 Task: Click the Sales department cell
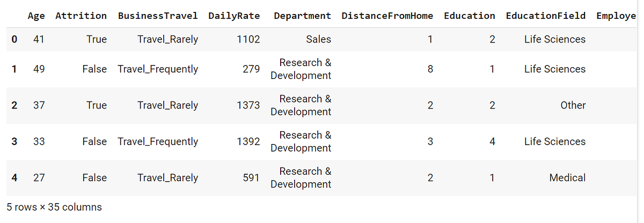tap(318, 39)
